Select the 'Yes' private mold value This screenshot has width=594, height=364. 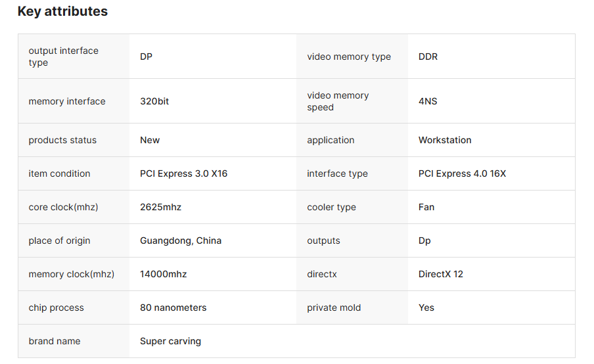pos(426,307)
